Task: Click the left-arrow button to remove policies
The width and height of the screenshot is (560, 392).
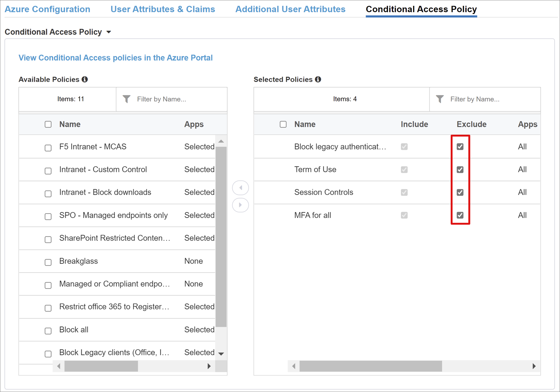Action: point(241,188)
